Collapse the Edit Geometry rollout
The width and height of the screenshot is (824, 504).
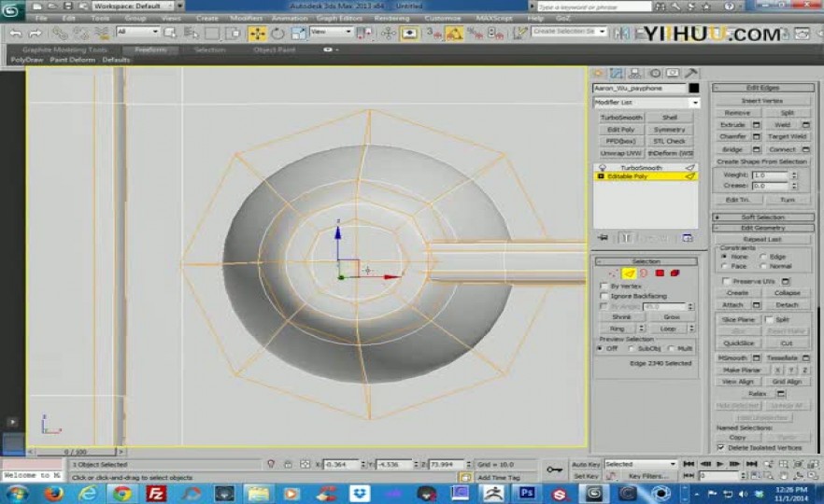click(763, 228)
